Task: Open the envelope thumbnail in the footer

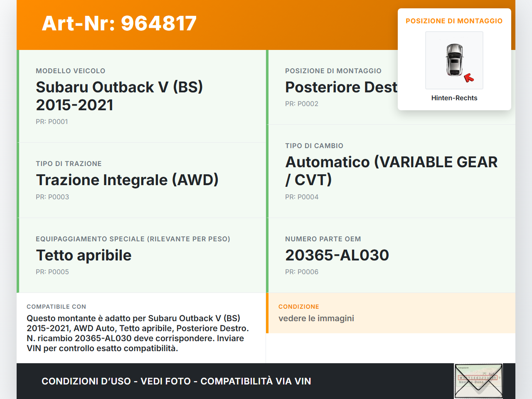Action: (478, 381)
